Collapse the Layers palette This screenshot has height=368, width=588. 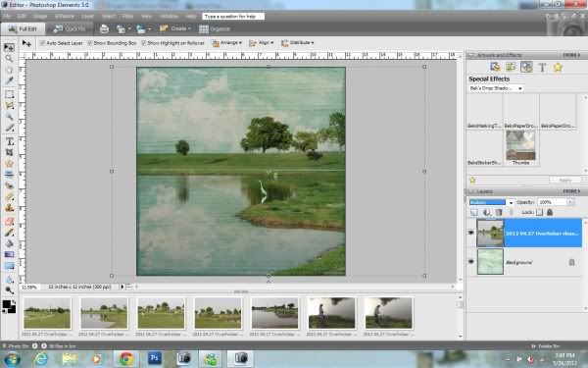[470, 191]
